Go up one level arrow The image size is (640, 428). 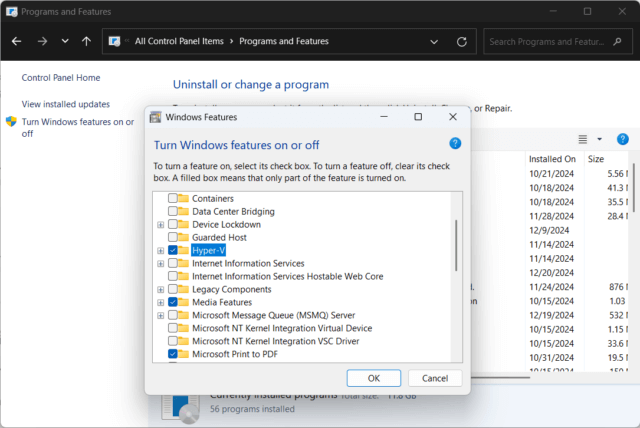[86, 41]
